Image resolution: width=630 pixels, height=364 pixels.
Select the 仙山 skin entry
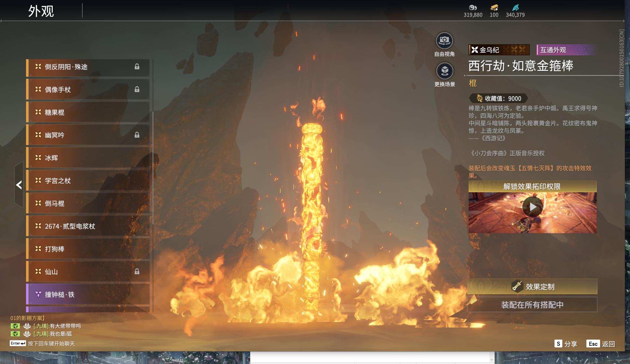88,272
